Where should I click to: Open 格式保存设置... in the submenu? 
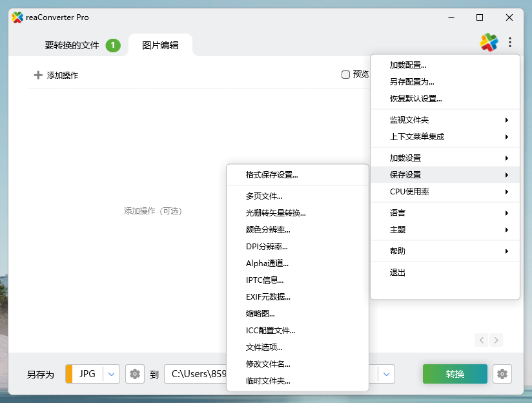click(x=298, y=175)
